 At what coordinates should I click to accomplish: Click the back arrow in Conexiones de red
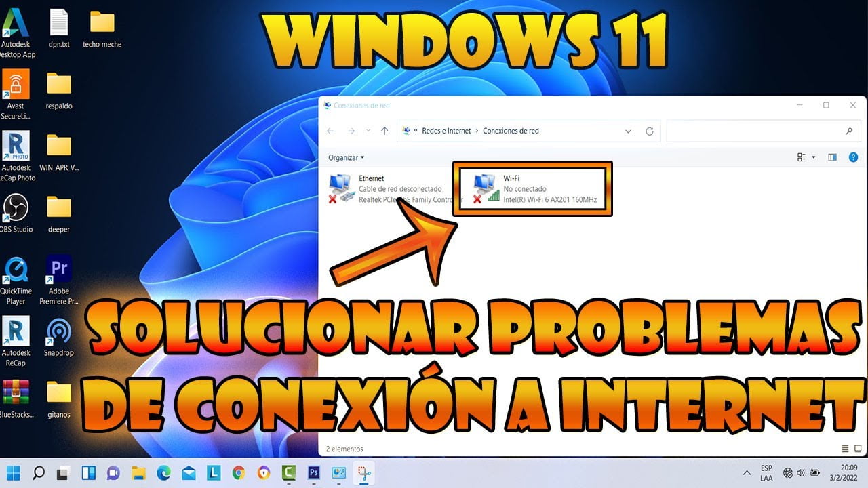[x=330, y=131]
